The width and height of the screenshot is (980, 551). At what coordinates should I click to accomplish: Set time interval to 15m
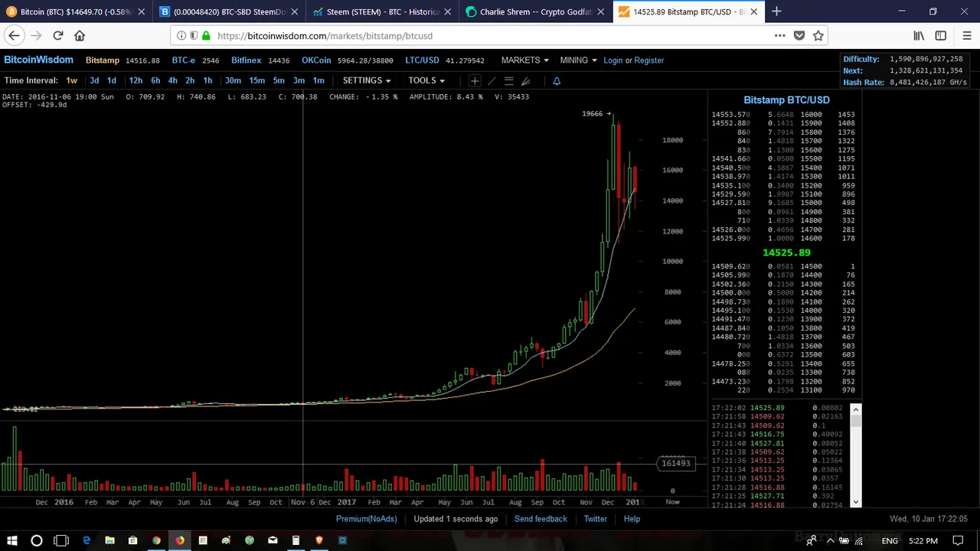tap(257, 80)
